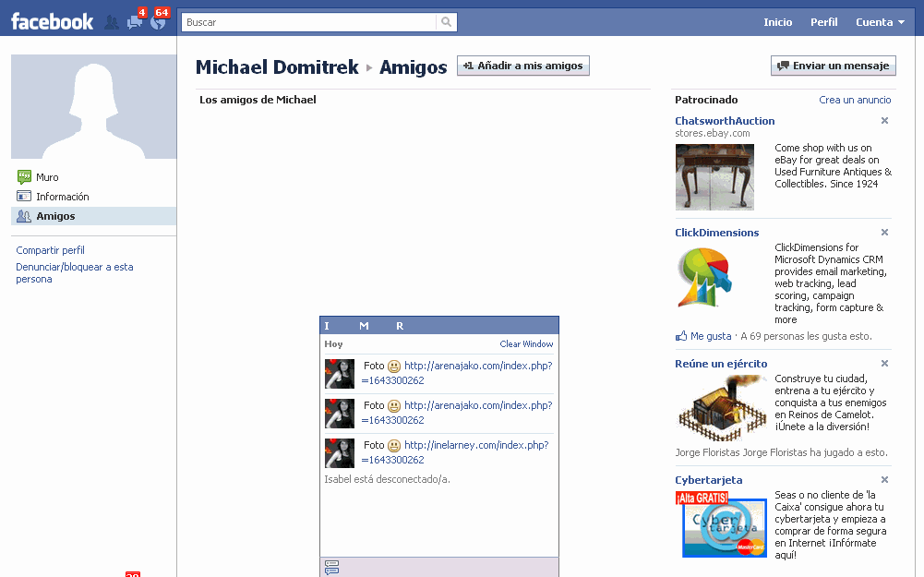Click the Me gusta link under ClickDimensions
The width and height of the screenshot is (924, 577).
click(711, 336)
